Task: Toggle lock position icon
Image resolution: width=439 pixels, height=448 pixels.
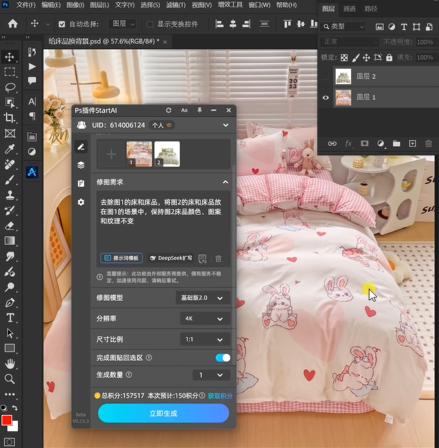Action: (366, 58)
